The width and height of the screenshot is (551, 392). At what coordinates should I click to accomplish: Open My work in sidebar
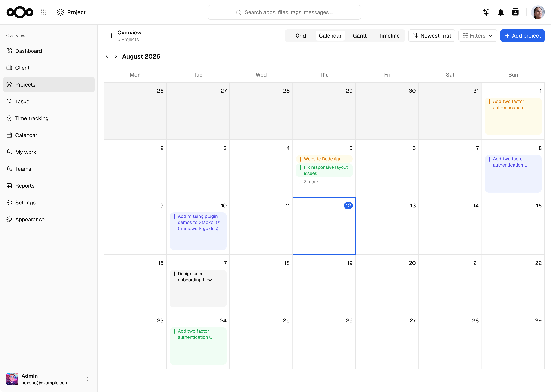click(x=49, y=152)
